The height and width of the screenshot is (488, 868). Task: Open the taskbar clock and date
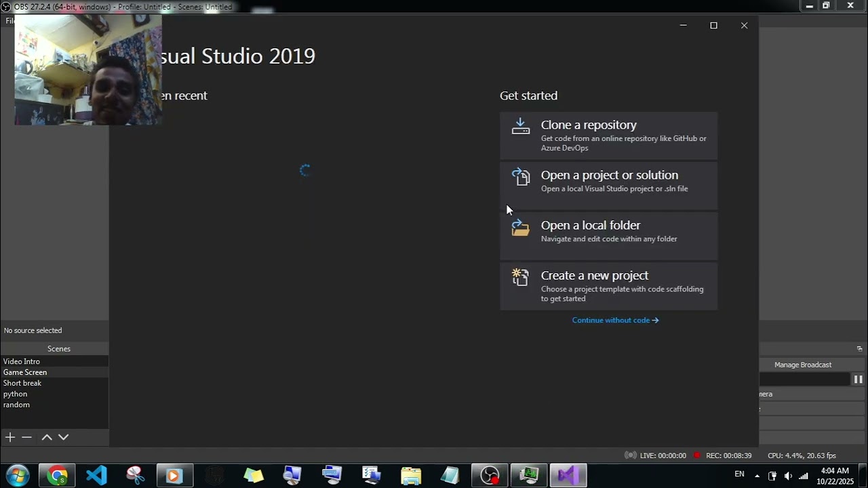click(x=835, y=476)
